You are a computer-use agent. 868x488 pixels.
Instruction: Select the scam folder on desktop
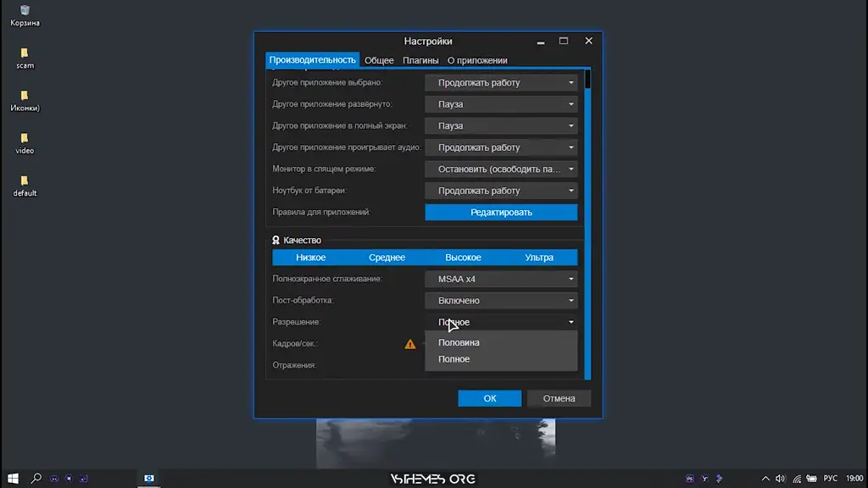25,54
